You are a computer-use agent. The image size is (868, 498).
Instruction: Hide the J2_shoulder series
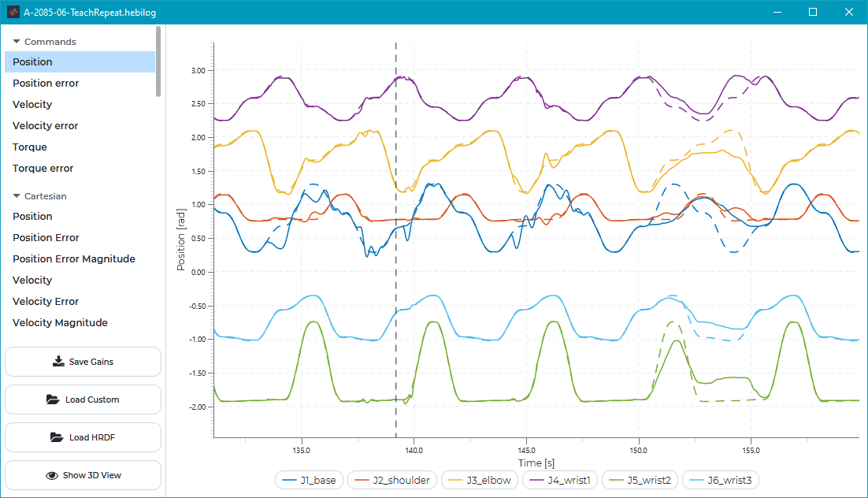tap(392, 480)
